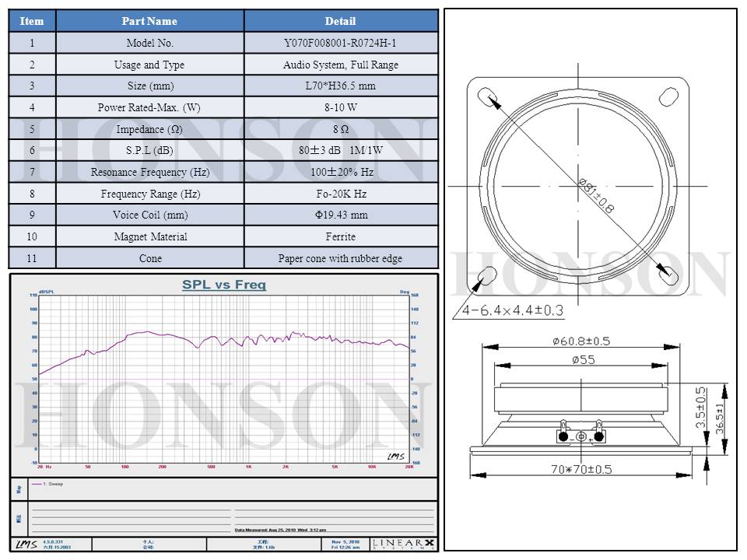Select the top-right mounting hole in drawing

(x=668, y=96)
